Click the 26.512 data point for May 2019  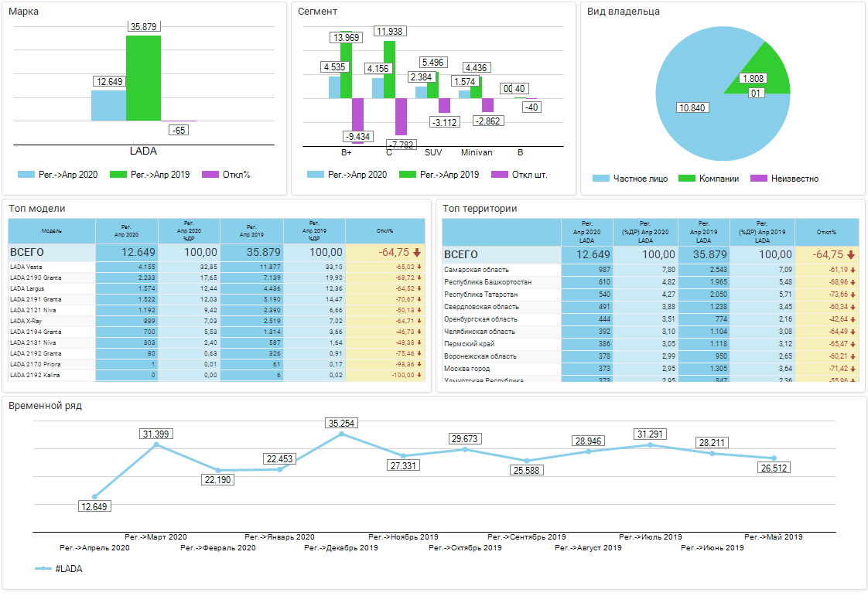point(774,458)
